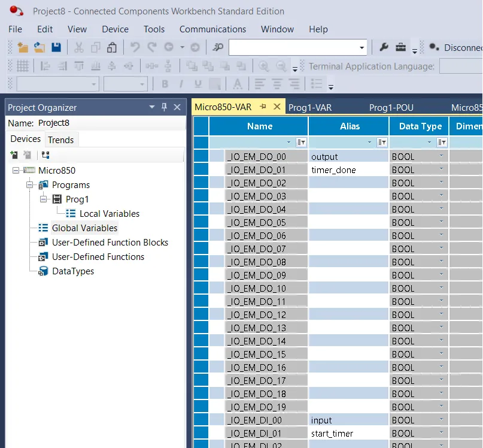Open the Tools menu

(x=154, y=29)
